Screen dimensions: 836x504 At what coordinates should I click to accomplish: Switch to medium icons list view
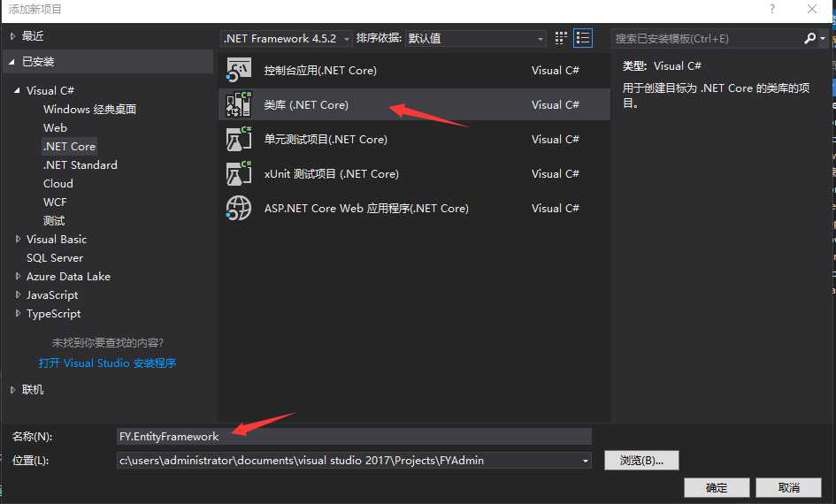(x=583, y=38)
